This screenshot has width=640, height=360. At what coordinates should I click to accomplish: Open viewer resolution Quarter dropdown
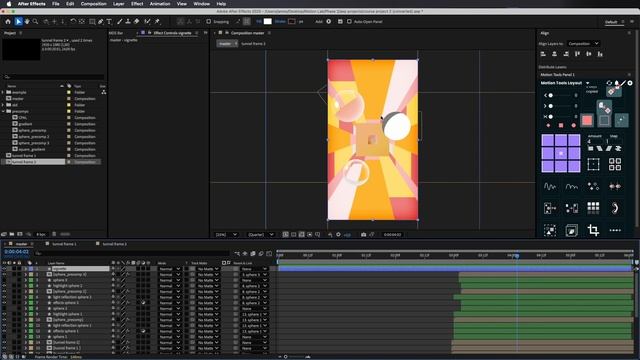click(260, 235)
